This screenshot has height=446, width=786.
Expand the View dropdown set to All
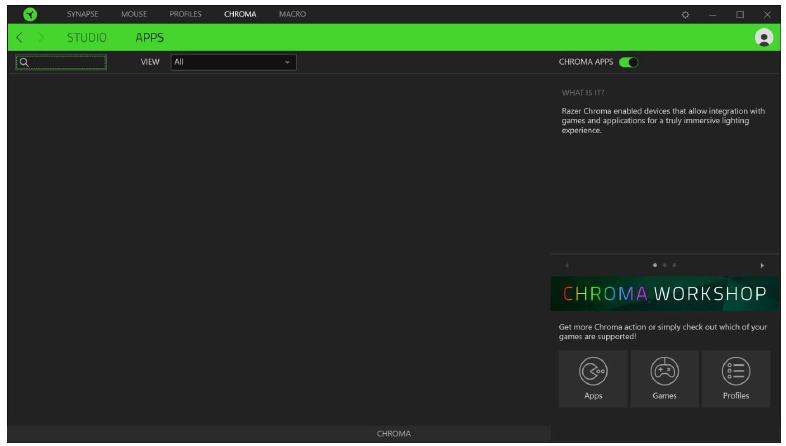(x=234, y=62)
